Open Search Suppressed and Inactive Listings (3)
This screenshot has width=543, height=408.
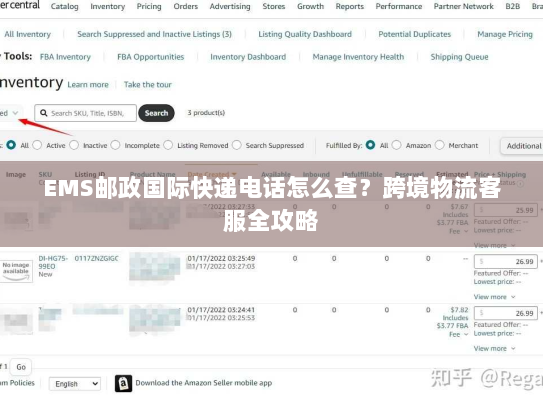click(x=154, y=34)
